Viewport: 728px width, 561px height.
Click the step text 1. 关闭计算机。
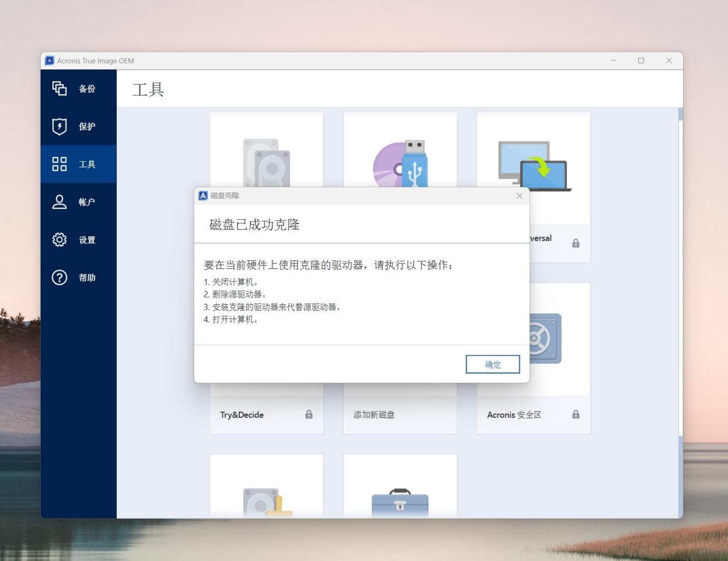(x=231, y=282)
